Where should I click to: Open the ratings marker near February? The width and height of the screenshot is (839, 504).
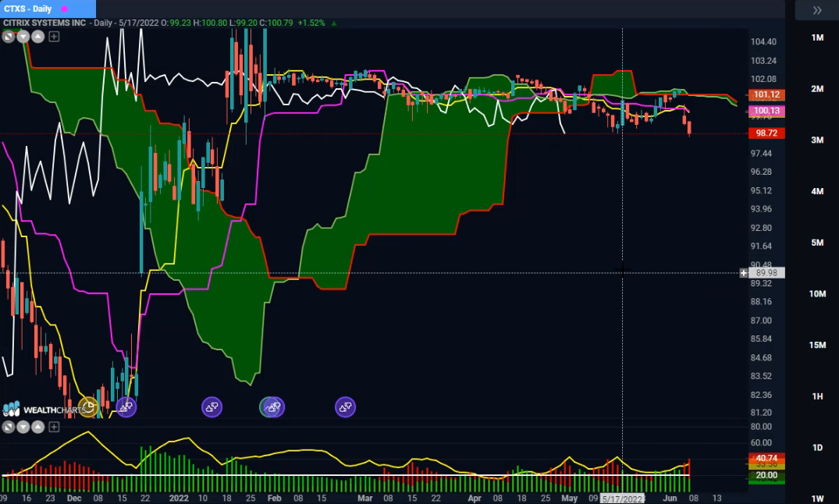point(273,407)
